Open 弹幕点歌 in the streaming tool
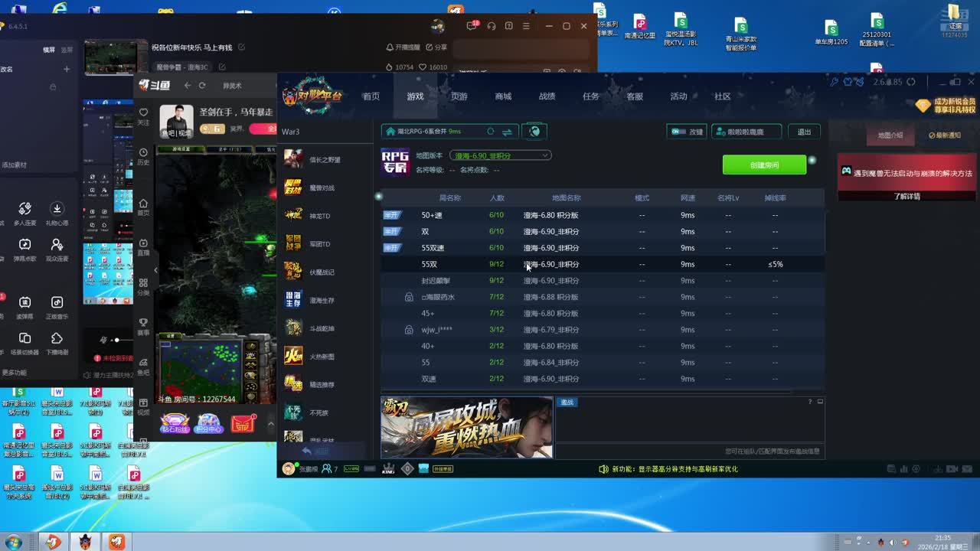The height and width of the screenshot is (551, 980). tap(24, 249)
